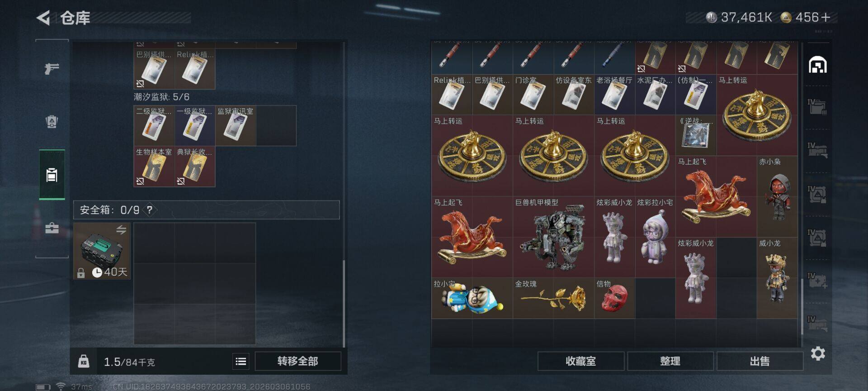Viewport: 868px width, 391px height.
Task: Open the settings gear icon
Action: pos(818,353)
